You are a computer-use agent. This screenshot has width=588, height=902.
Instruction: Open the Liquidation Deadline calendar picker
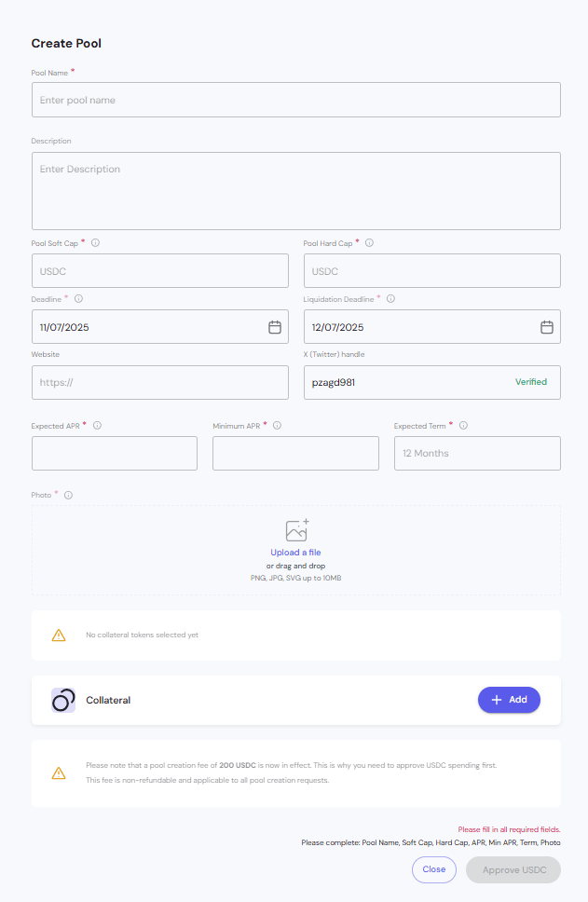(547, 327)
